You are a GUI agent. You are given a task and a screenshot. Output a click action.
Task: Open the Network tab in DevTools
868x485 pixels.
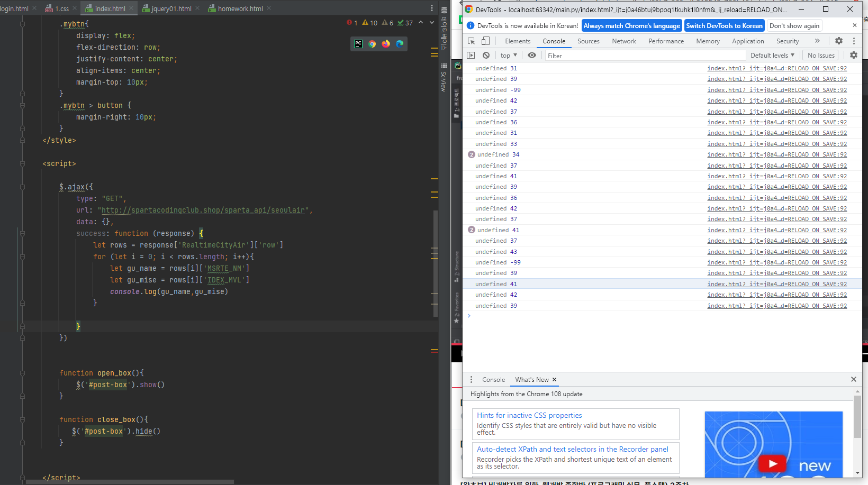click(x=624, y=41)
